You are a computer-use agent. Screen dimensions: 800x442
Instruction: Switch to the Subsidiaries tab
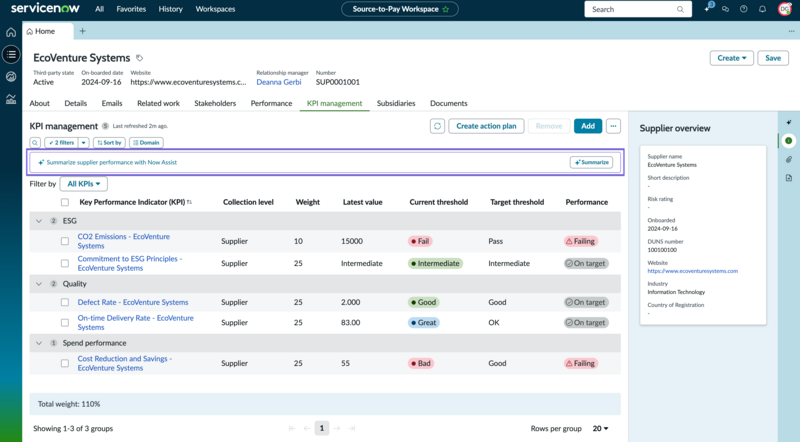point(396,103)
